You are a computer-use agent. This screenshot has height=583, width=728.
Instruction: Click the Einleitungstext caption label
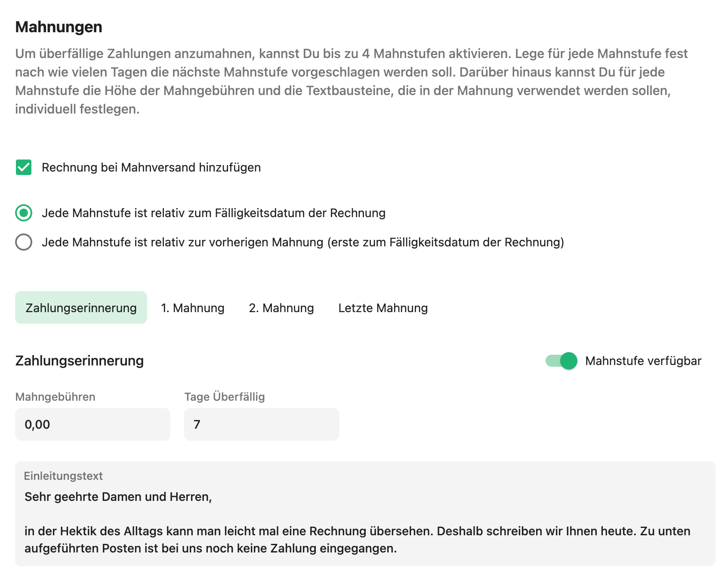click(x=63, y=476)
